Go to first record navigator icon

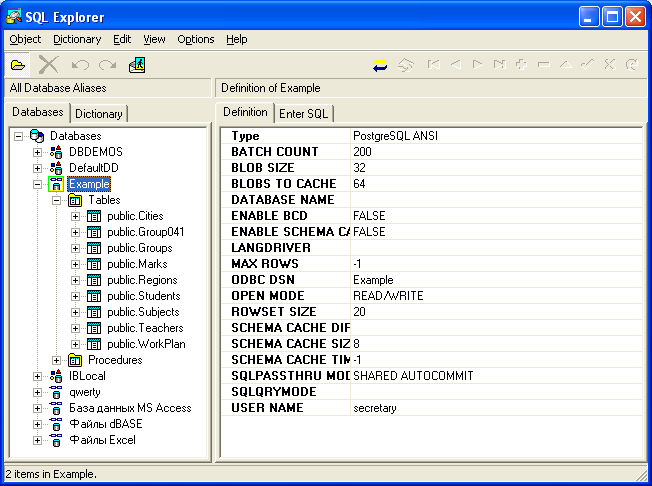[433, 64]
